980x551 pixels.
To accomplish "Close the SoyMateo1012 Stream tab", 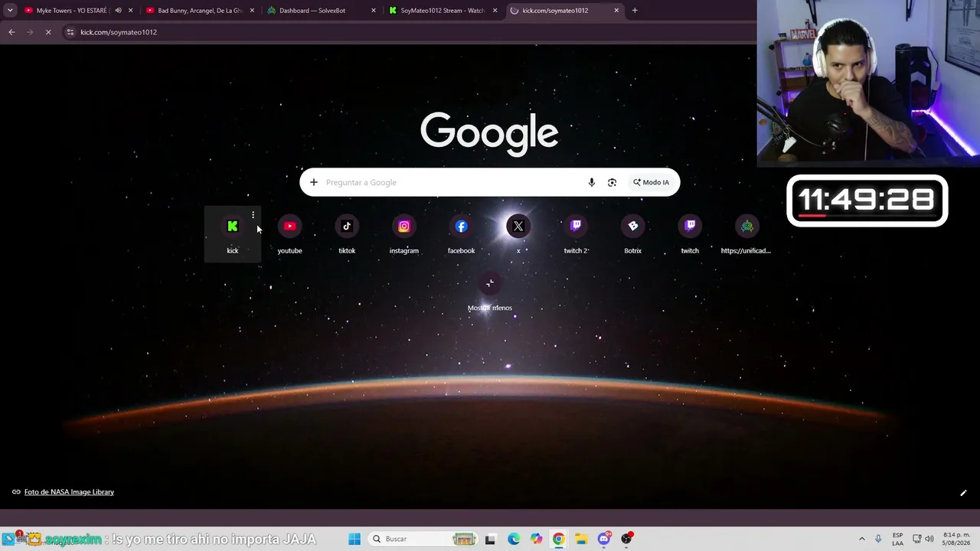I will [495, 11].
